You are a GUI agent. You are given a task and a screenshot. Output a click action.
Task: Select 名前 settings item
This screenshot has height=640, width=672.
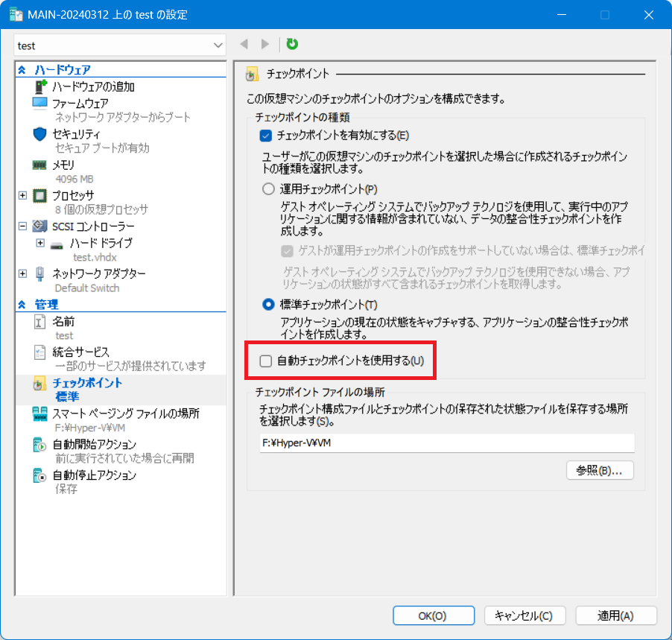pyautogui.click(x=63, y=322)
